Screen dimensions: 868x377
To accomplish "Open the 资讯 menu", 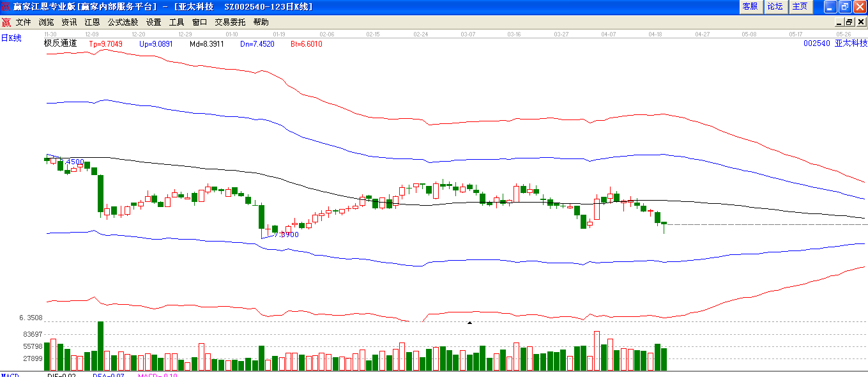I will pyautogui.click(x=69, y=22).
